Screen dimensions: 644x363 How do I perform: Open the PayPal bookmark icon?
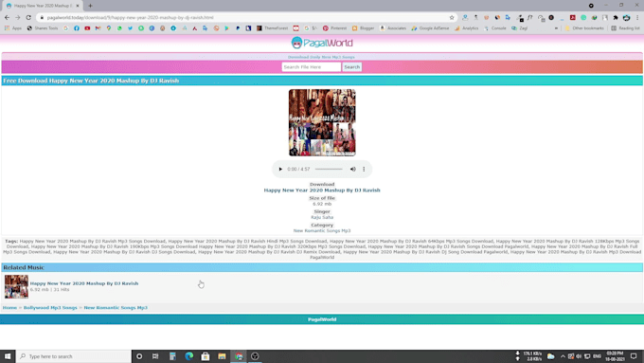pos(238,28)
